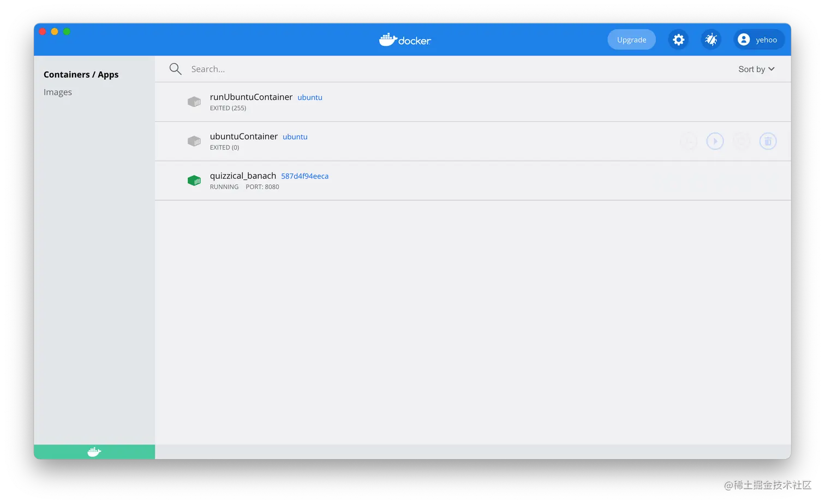Click Docker whale icon in bottom status bar

pyautogui.click(x=94, y=452)
